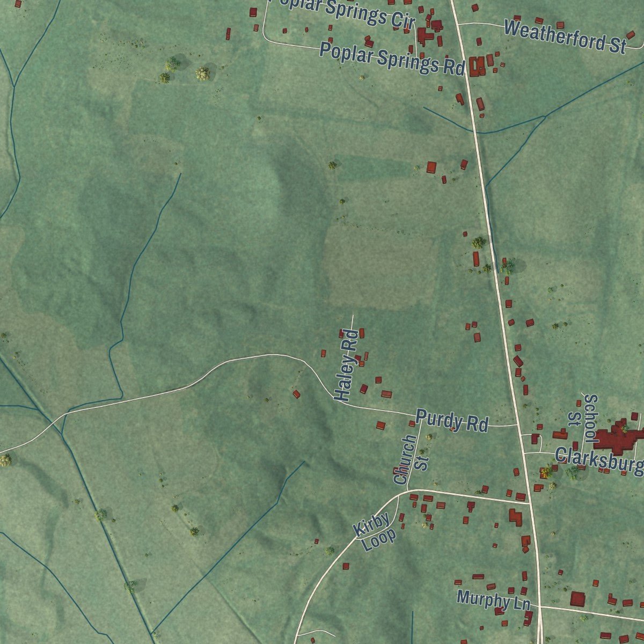This screenshot has height=644, width=644.
Task: Select the Weatherford St street label
Action: (x=566, y=36)
